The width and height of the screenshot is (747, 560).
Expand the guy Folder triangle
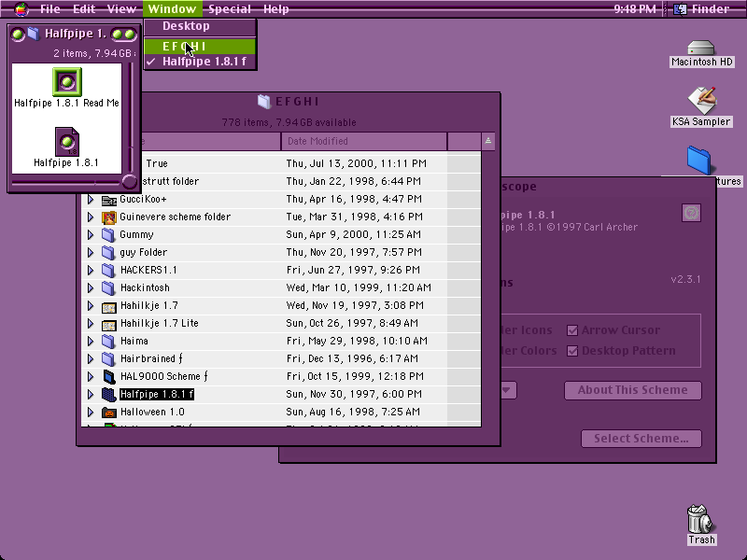click(x=91, y=252)
